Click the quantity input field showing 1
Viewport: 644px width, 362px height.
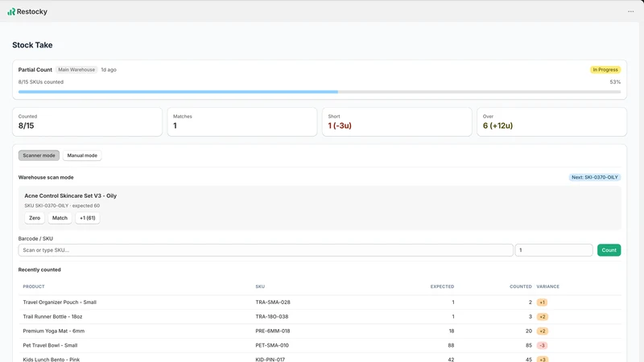(x=554, y=250)
